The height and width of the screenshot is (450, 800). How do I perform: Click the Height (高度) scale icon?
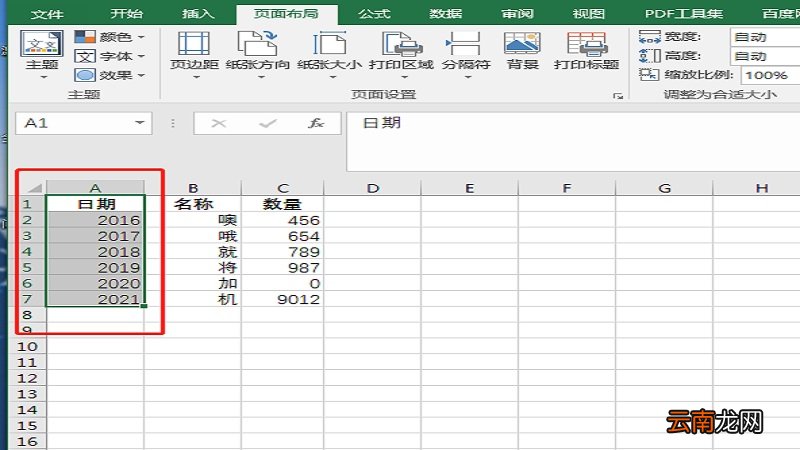[649, 56]
